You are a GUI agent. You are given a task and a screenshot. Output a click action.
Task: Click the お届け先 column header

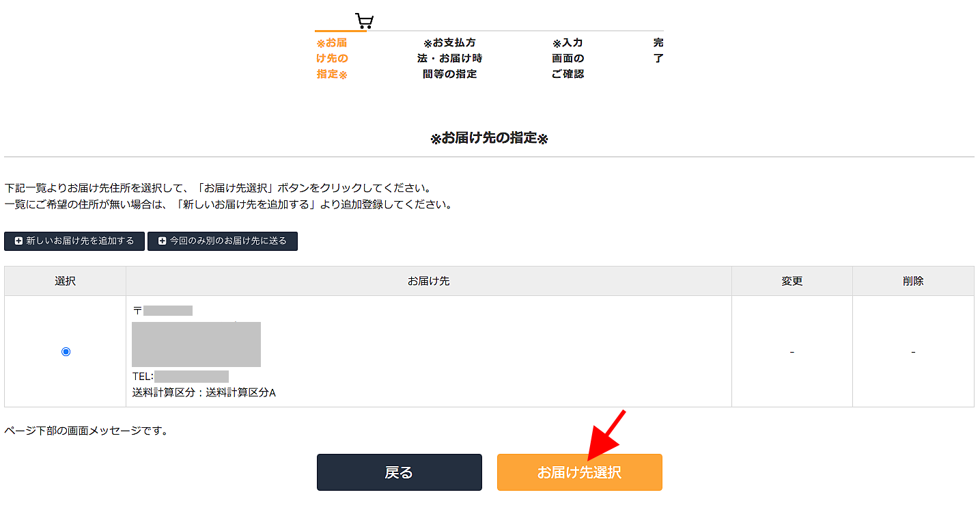point(428,281)
